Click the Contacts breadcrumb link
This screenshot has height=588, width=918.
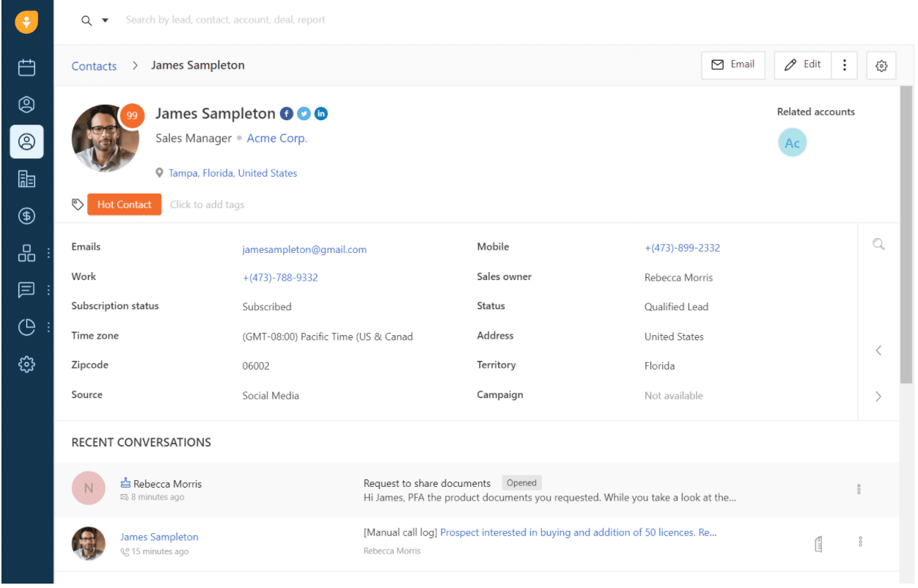coord(94,66)
